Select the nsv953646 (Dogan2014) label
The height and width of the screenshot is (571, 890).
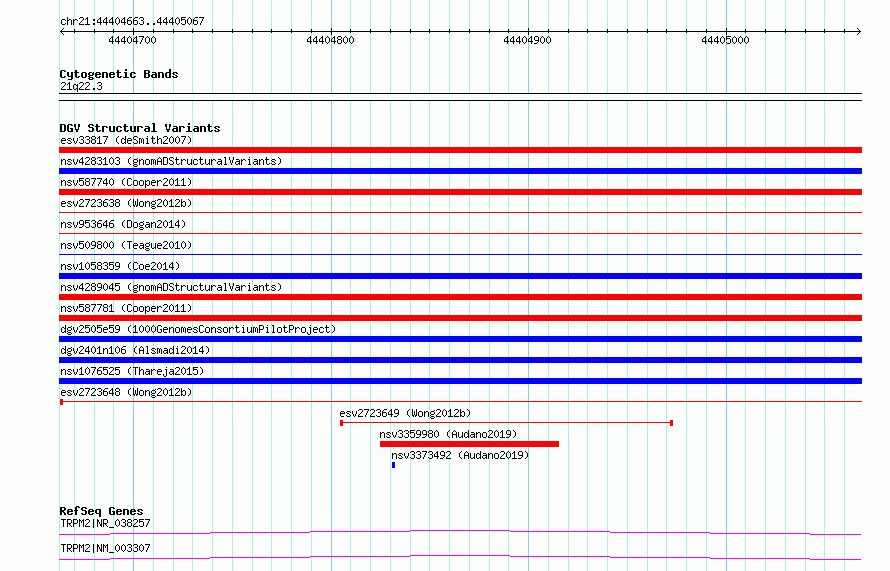click(123, 224)
